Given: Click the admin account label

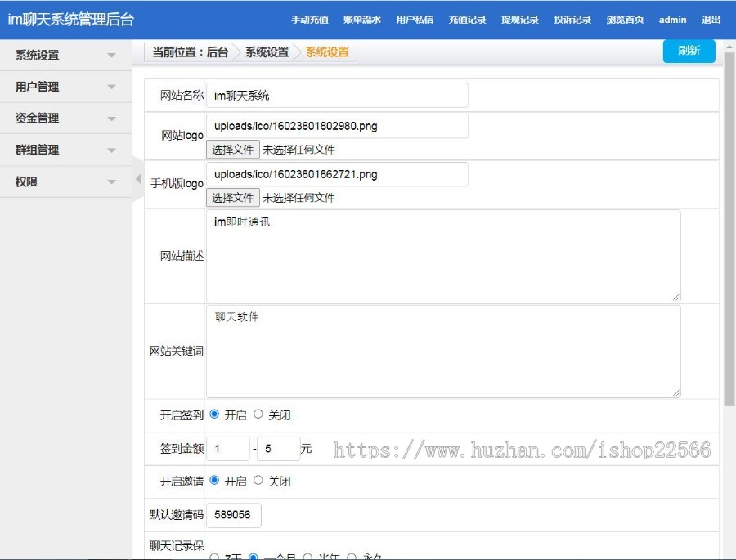Looking at the screenshot, I should tap(672, 20).
